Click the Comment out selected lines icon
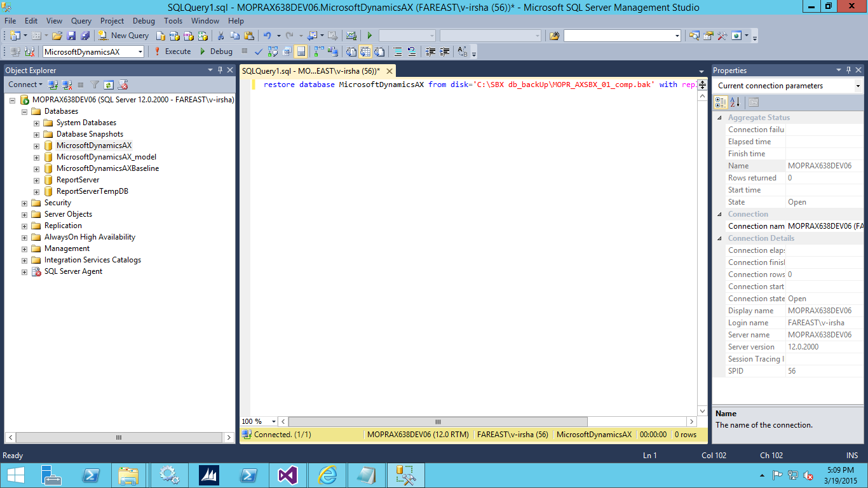The height and width of the screenshot is (488, 868). point(398,51)
